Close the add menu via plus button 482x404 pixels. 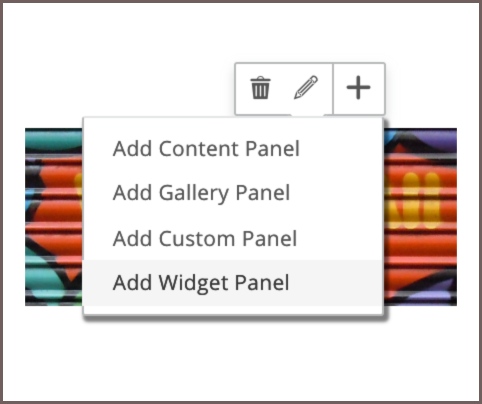(x=359, y=88)
